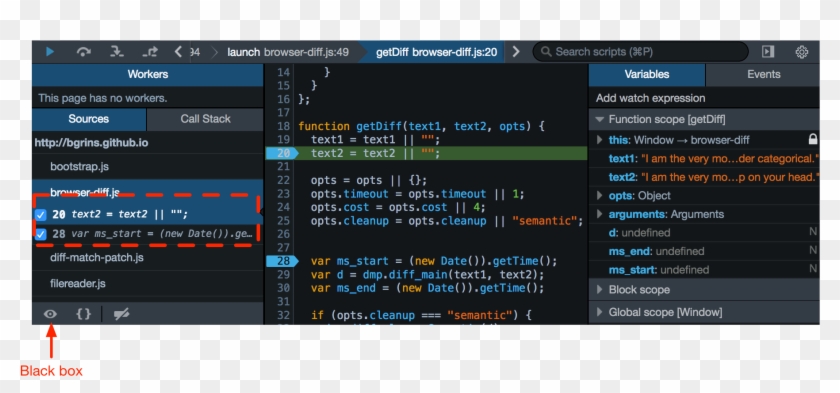
Task: Resume execution with the play button
Action: 49,52
